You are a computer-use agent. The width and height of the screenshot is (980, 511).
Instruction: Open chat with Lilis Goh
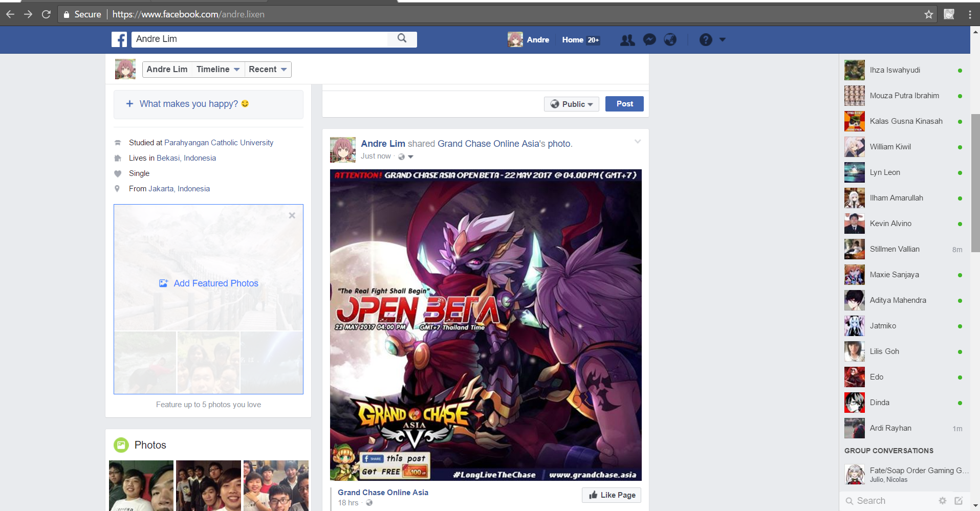coord(904,351)
